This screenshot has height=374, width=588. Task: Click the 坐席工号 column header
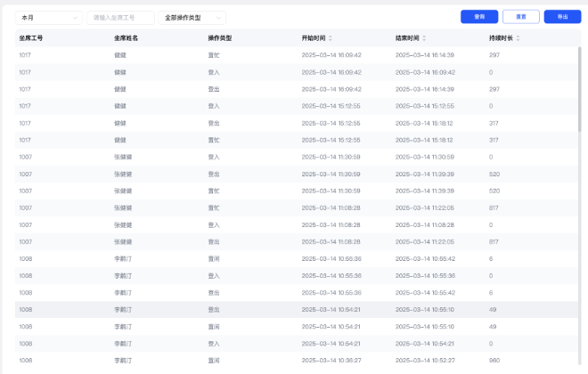[31, 38]
